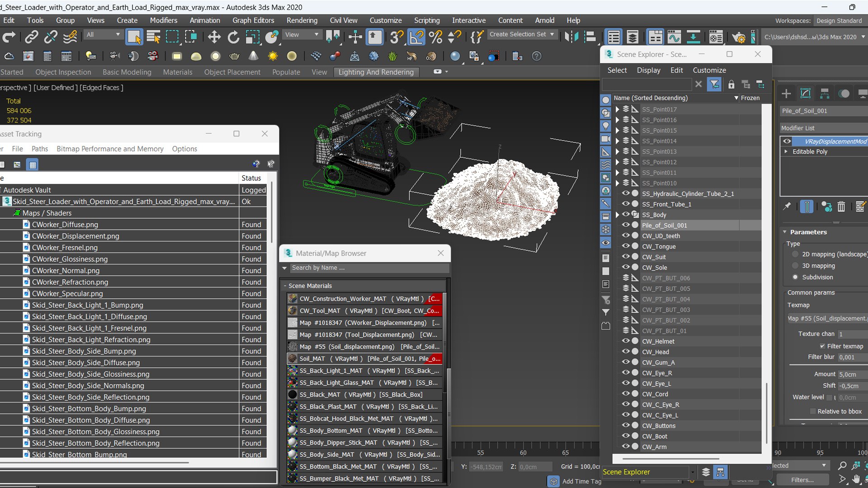
Task: Click the Search by Name field
Action: coord(369,267)
